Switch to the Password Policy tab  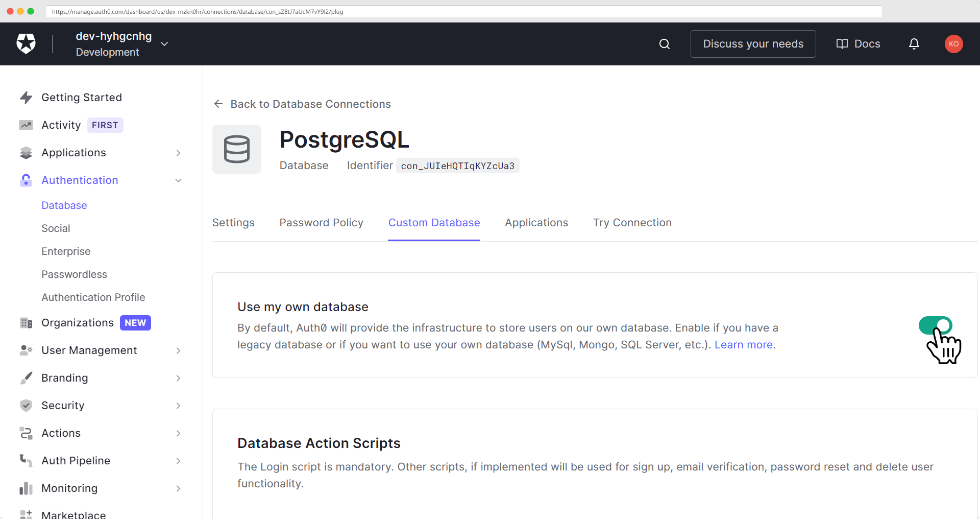(x=321, y=223)
